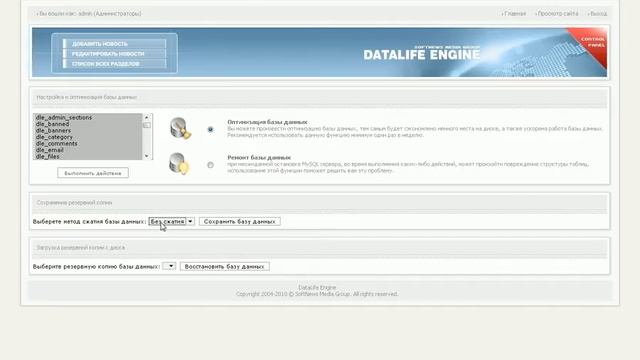
Task: Click the 'Сохранить базу данных' button
Action: [x=240, y=221]
